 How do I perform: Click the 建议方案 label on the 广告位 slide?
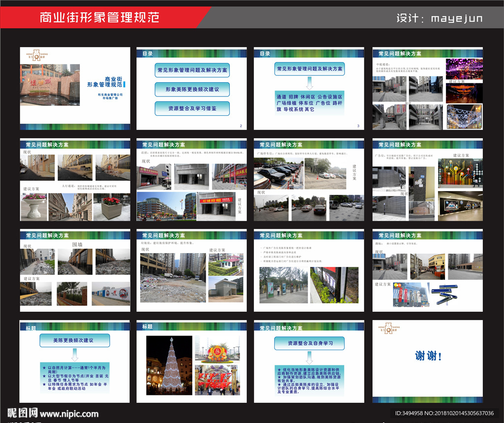[x=461, y=156]
